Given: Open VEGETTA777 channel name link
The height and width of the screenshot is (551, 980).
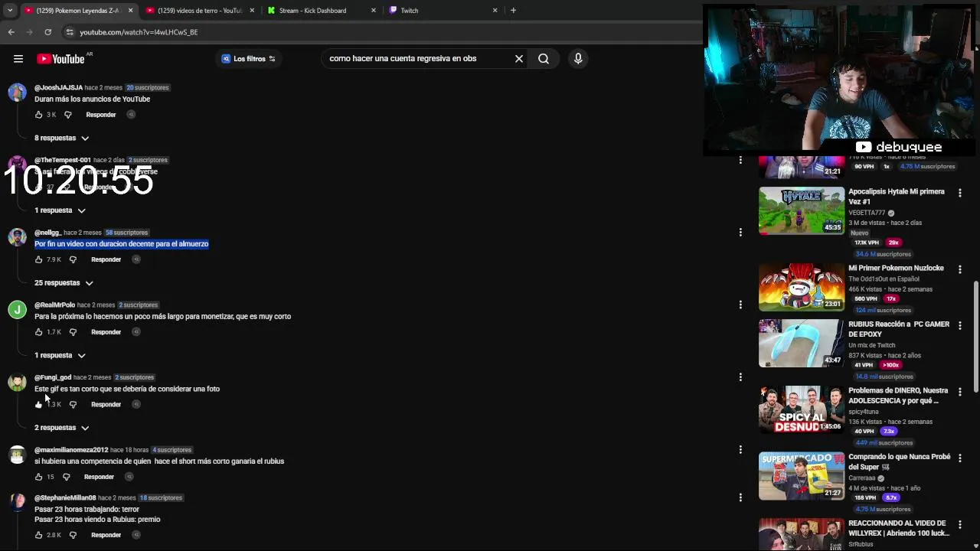Looking at the screenshot, I should 867,213.
